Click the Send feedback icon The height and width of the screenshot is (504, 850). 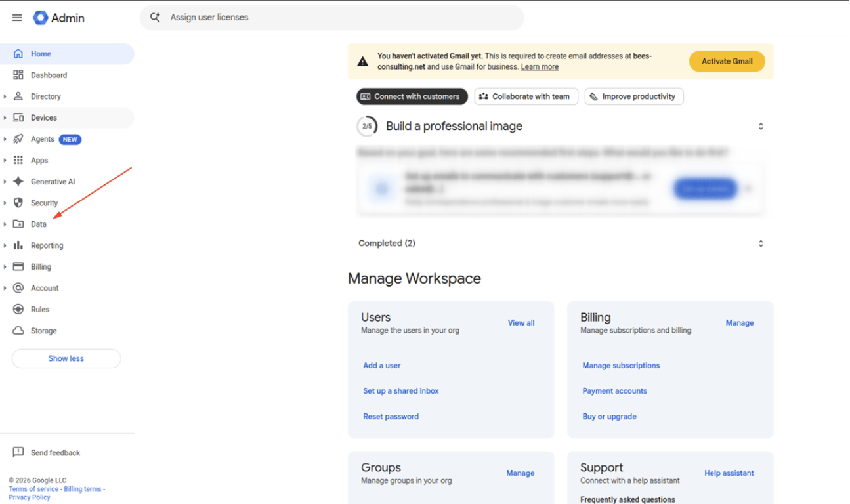coord(18,452)
